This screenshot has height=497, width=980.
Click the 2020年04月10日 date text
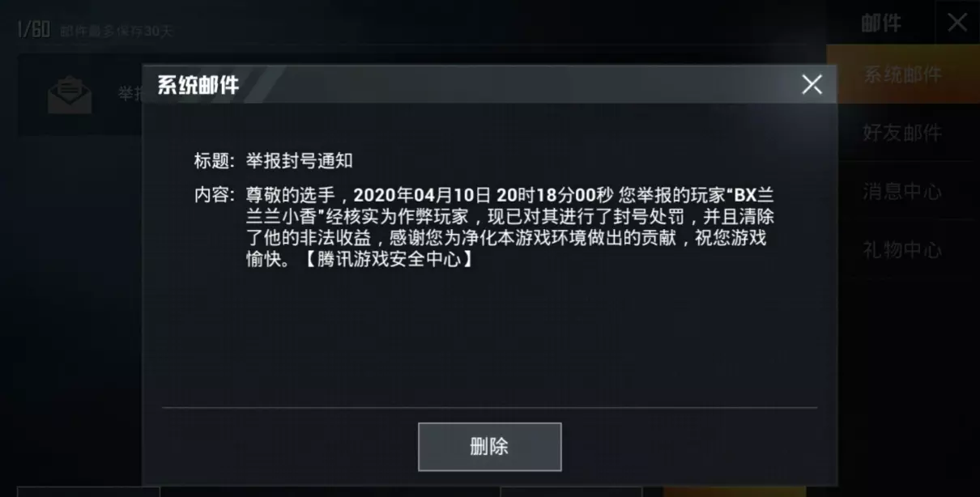coord(422,195)
